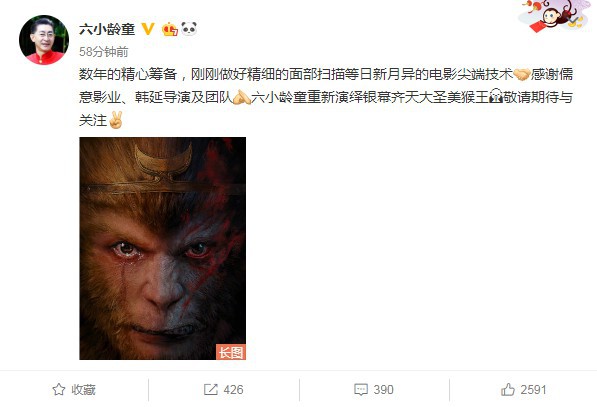
Task: Click the comment bubble icon
Action: (x=361, y=390)
